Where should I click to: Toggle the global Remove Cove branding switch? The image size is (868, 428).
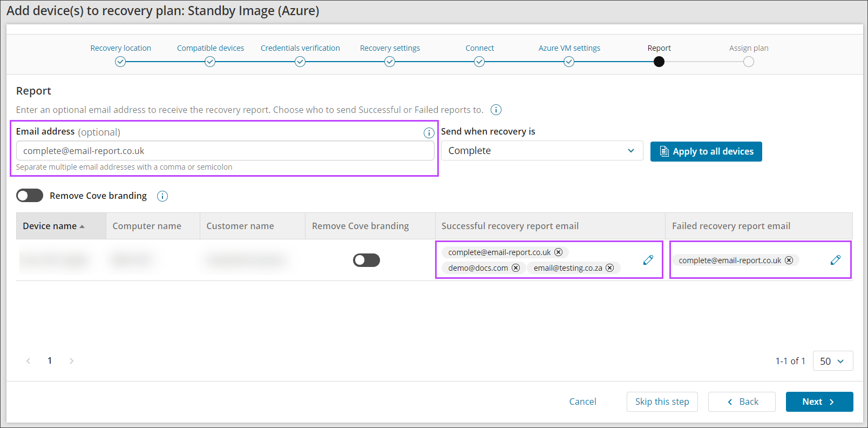pos(30,196)
